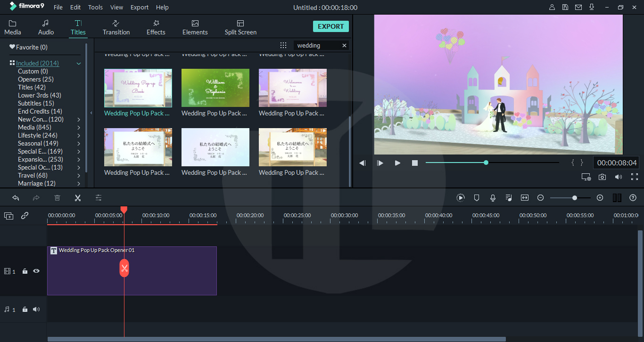Click the EXPORT button
Viewport: 644px width, 342px height.
point(330,26)
